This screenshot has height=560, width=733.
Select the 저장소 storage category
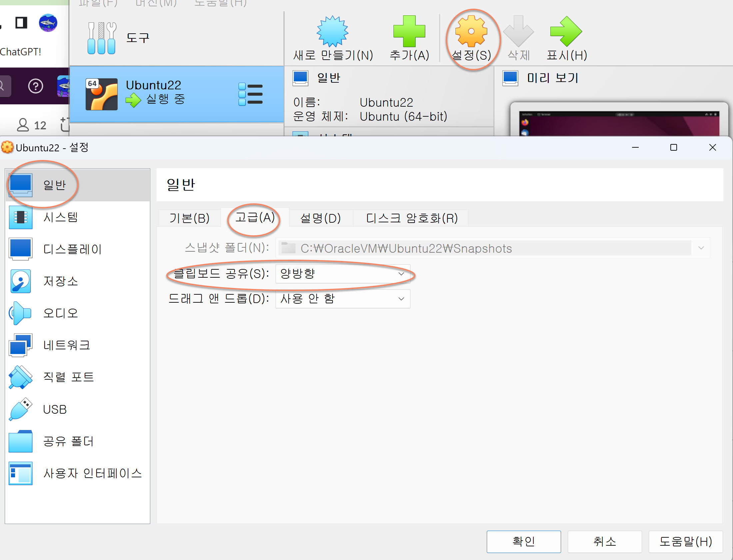(x=60, y=281)
